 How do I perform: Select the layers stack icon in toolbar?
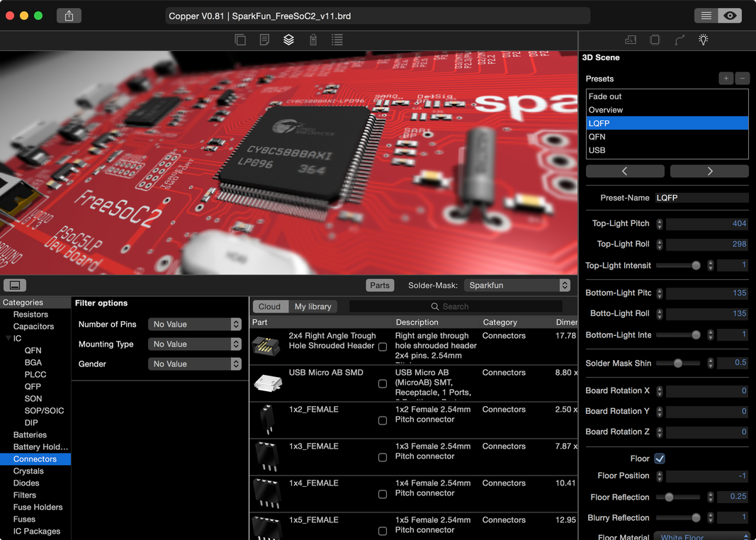tap(288, 40)
